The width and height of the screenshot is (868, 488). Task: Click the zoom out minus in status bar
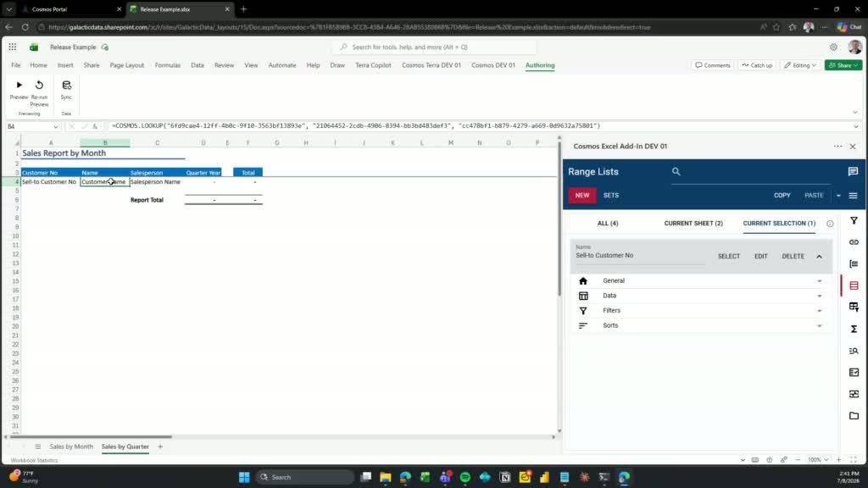pyautogui.click(x=798, y=460)
